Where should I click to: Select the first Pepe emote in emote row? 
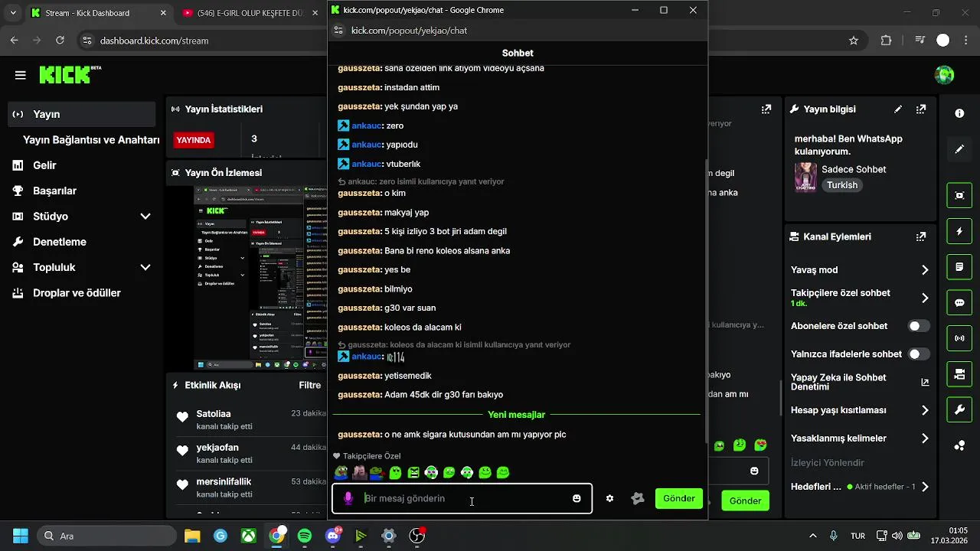coord(341,473)
